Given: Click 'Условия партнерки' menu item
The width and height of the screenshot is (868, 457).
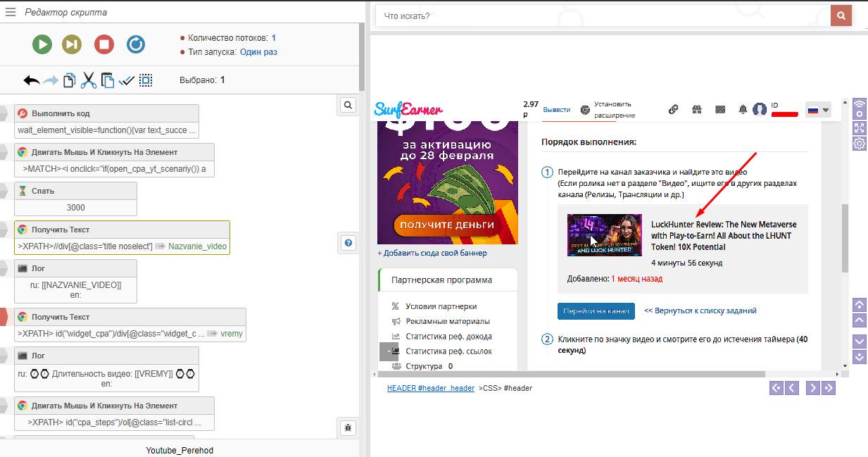Looking at the screenshot, I should tap(441, 306).
